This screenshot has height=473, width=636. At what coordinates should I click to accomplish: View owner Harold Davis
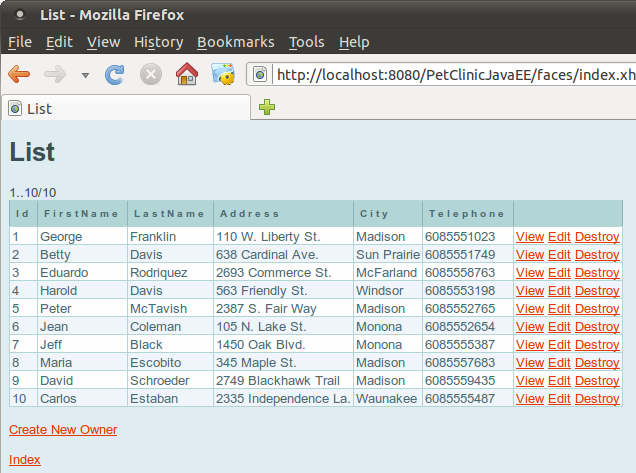(x=530, y=290)
